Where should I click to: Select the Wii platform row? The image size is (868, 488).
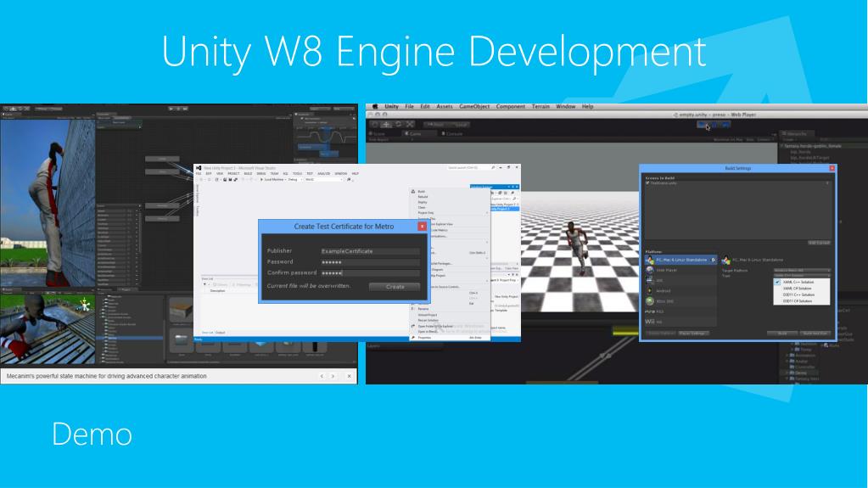(680, 322)
